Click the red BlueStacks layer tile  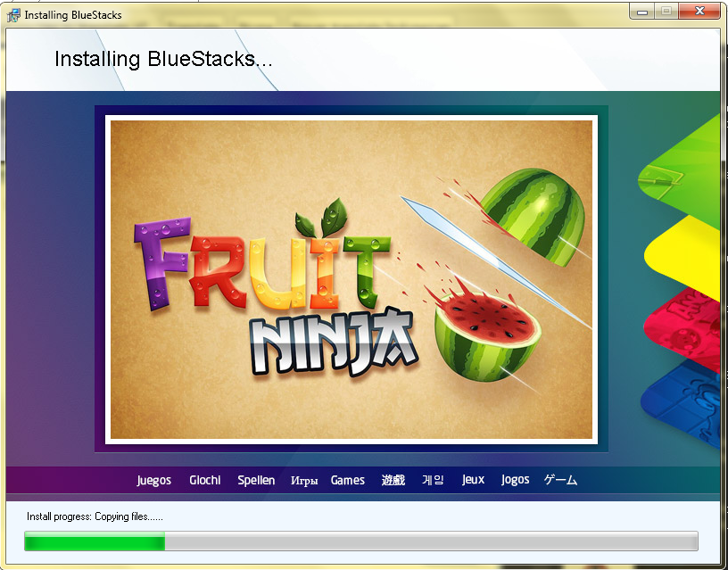(x=683, y=328)
